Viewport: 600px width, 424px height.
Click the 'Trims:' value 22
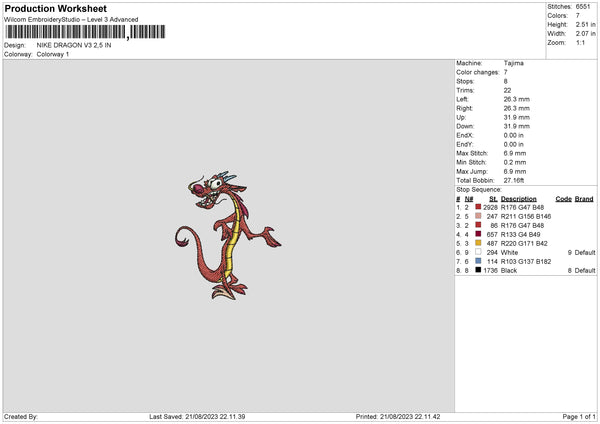[x=507, y=90]
